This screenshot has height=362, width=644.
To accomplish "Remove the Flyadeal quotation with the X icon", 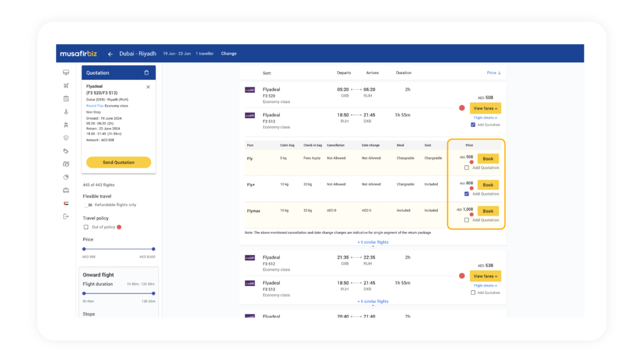I will (148, 87).
